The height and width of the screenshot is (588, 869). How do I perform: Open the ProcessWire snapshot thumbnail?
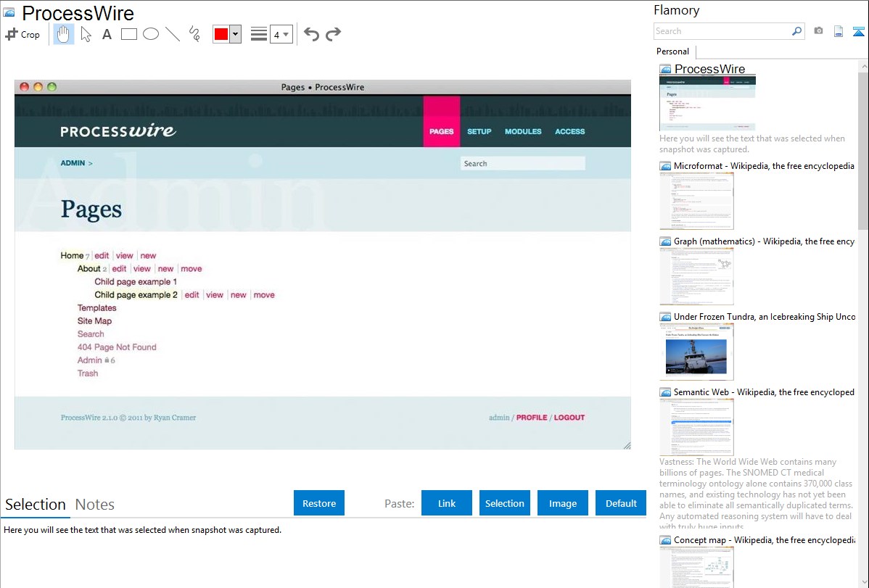tap(707, 103)
